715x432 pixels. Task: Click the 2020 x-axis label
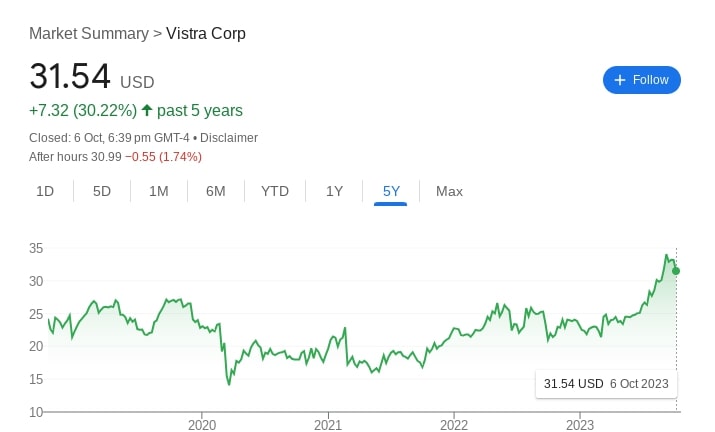(202, 424)
